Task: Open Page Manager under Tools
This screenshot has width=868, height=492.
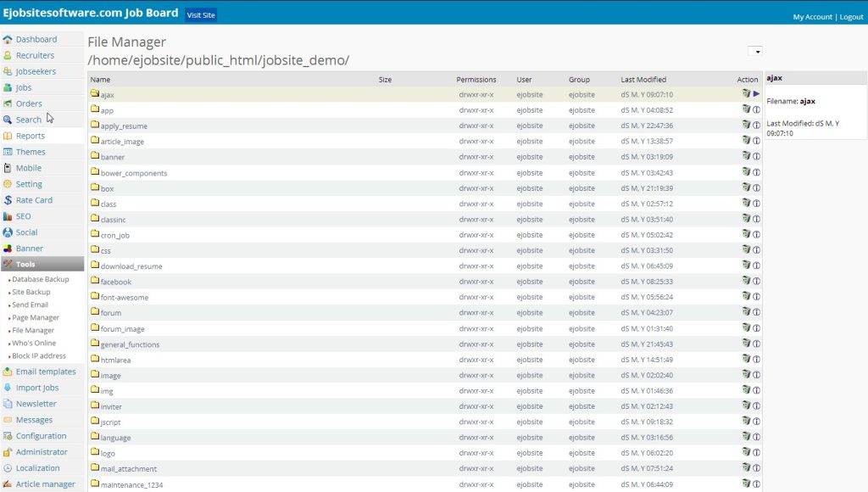Action: [36, 317]
